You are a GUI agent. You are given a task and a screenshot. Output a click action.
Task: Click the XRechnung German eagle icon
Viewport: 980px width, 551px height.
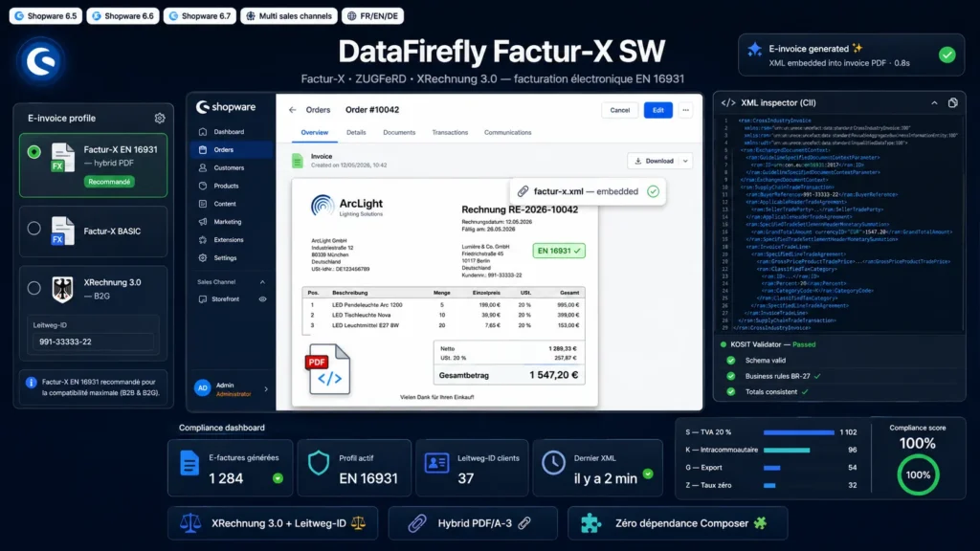(x=62, y=290)
